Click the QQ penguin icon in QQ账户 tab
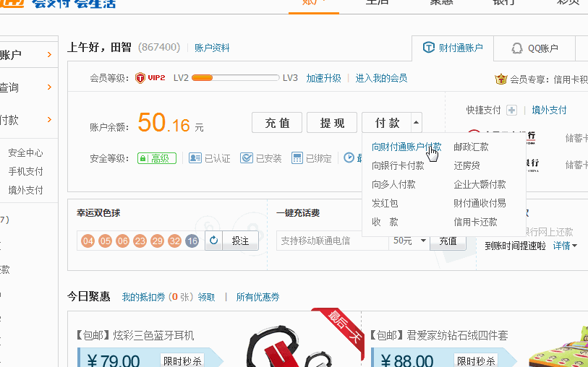This screenshot has height=367, width=588. 516,48
